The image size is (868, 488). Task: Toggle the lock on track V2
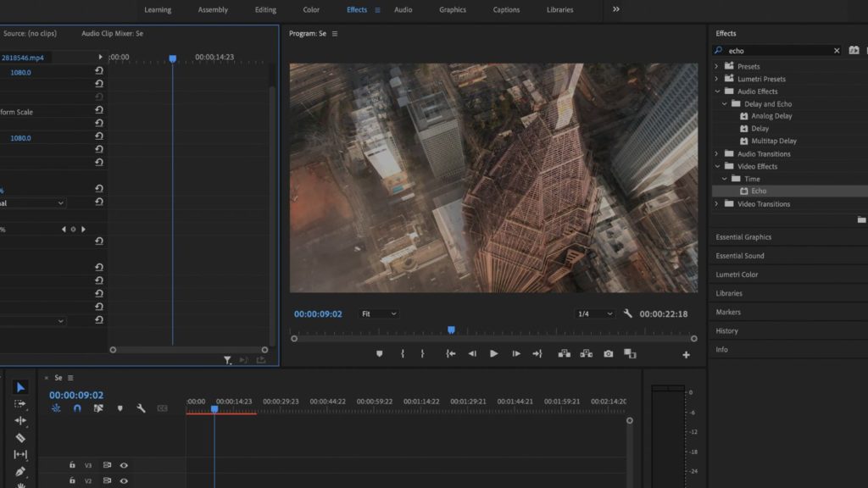72,480
